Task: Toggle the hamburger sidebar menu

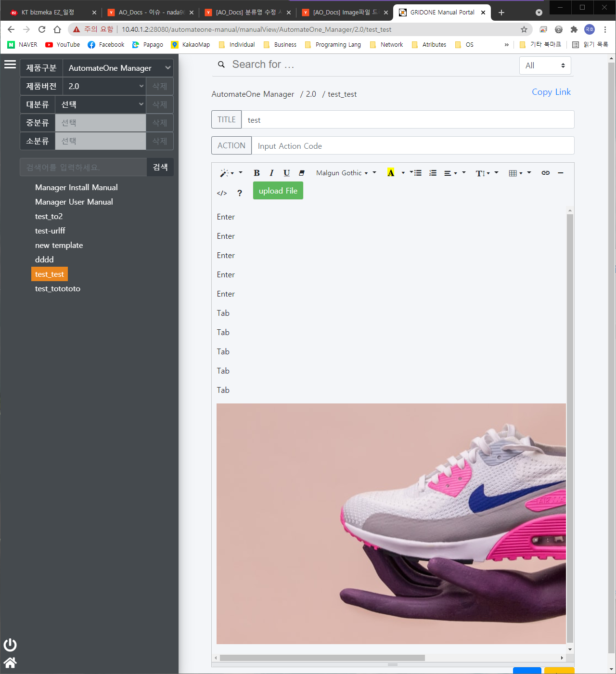Action: [x=10, y=65]
